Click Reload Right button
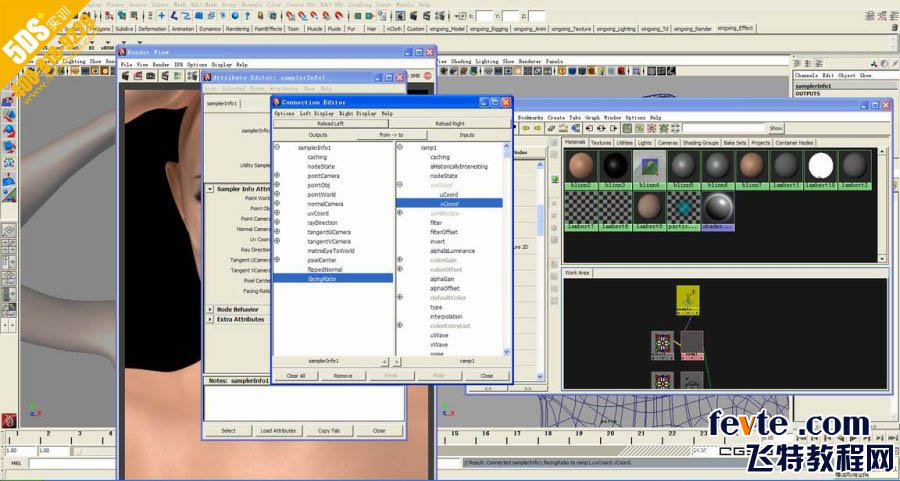The height and width of the screenshot is (481, 900). click(x=449, y=123)
